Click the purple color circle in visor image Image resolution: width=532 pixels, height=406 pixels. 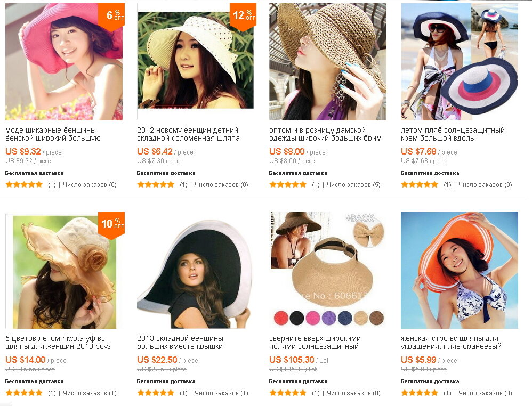pyautogui.click(x=328, y=318)
